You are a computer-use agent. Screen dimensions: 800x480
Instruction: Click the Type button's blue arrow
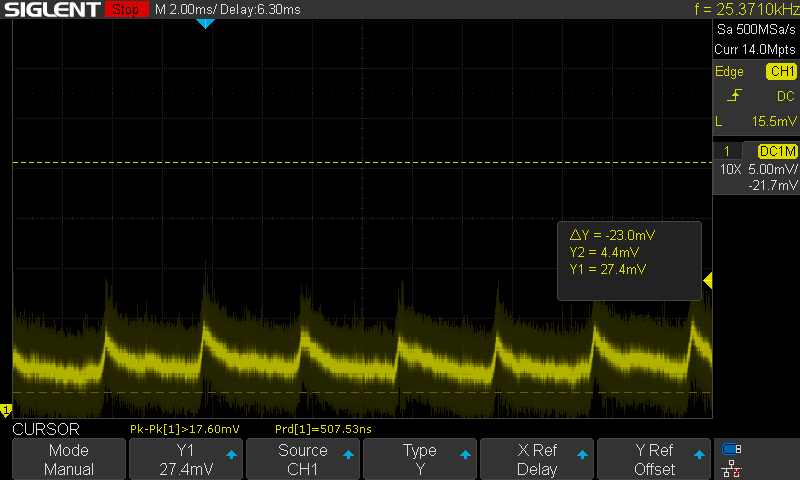point(465,454)
